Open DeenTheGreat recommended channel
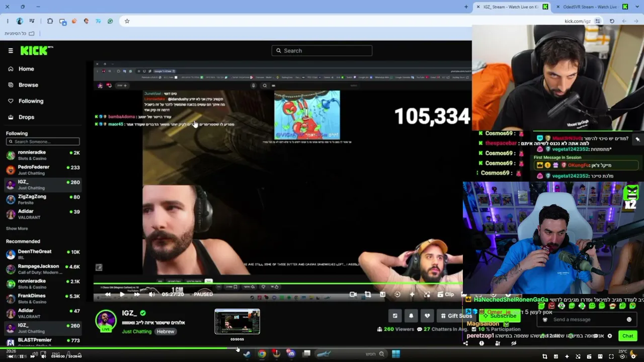 [x=43, y=254]
